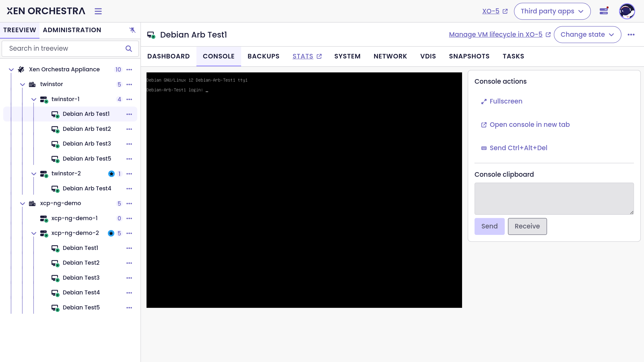Open the VM header more-actions menu
Screen dimensions: 644x362
point(631,35)
